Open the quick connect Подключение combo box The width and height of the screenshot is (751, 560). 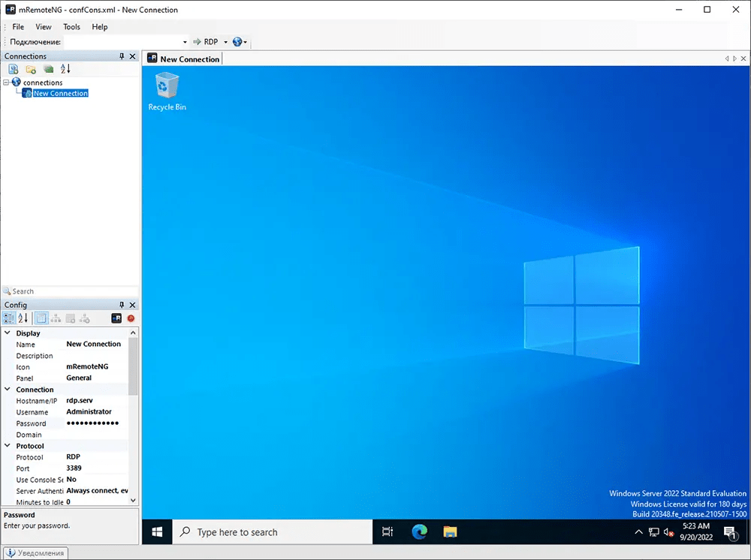pyautogui.click(x=126, y=41)
